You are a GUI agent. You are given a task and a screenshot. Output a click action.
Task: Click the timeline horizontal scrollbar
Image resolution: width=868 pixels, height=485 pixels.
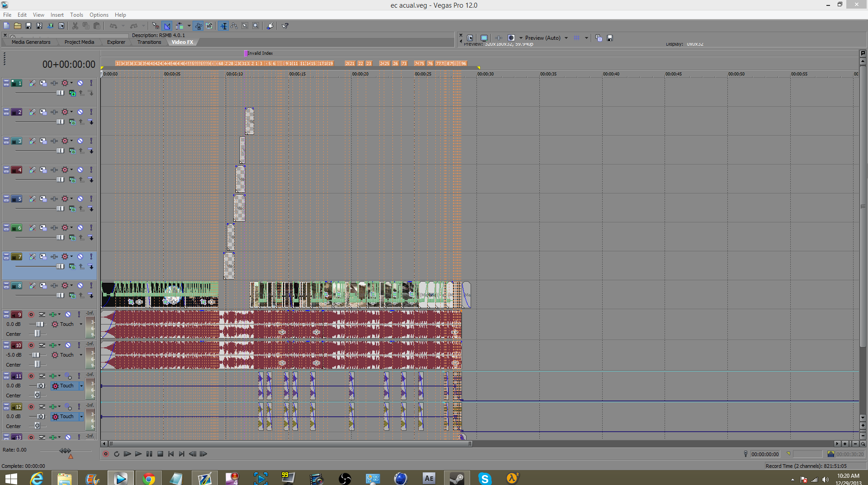pyautogui.click(x=290, y=444)
